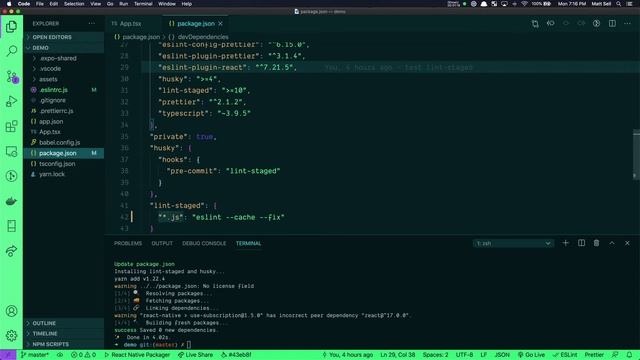Collapse the DEMO folder section
640x360 pixels.
pos(64,48)
